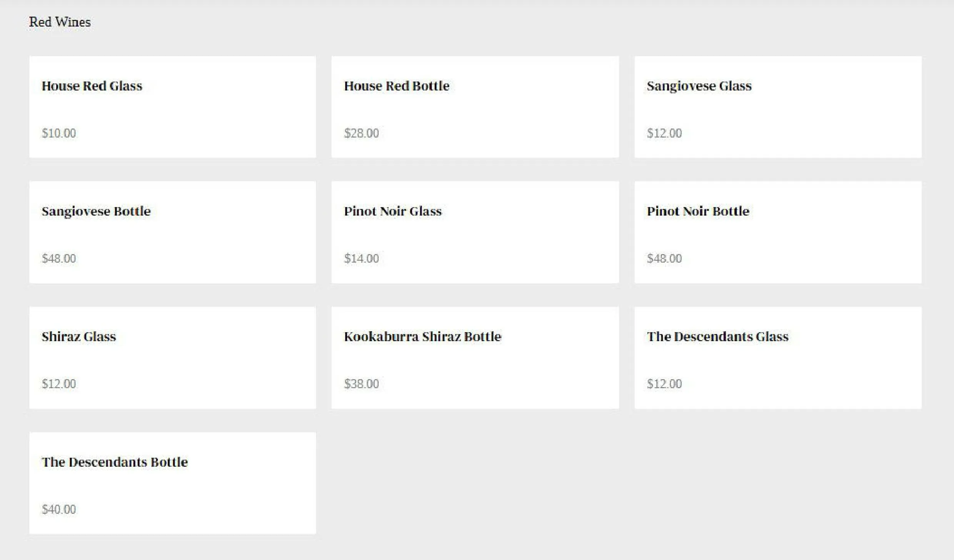The image size is (954, 560).
Task: Click the Sangiovese Bottle title text
Action: (x=96, y=211)
